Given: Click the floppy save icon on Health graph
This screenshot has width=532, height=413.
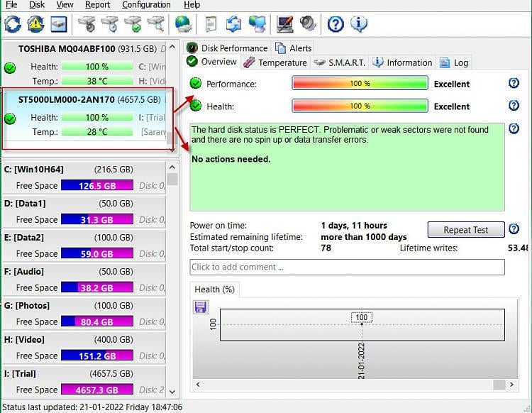Looking at the screenshot, I should [201, 307].
